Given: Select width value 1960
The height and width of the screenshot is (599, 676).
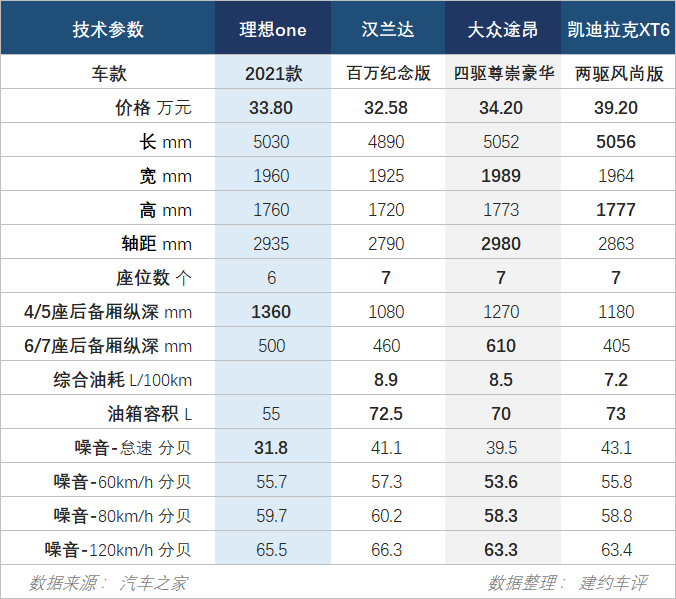Looking at the screenshot, I should pyautogui.click(x=271, y=176).
